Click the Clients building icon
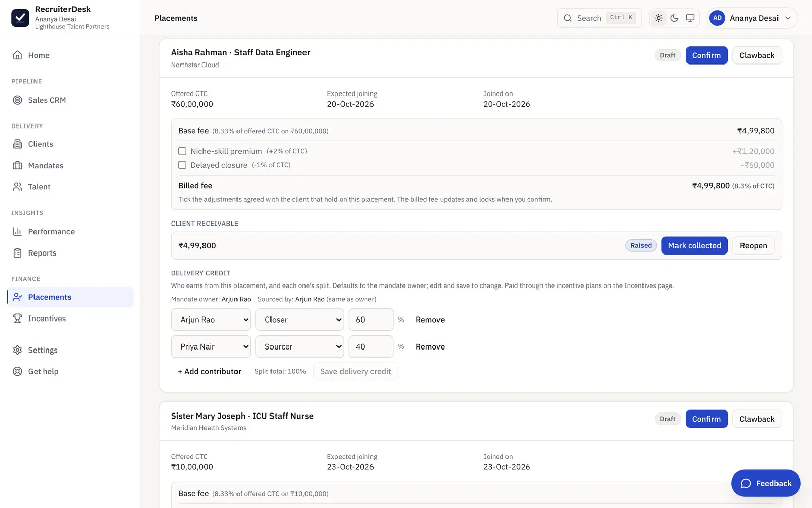 (17, 144)
